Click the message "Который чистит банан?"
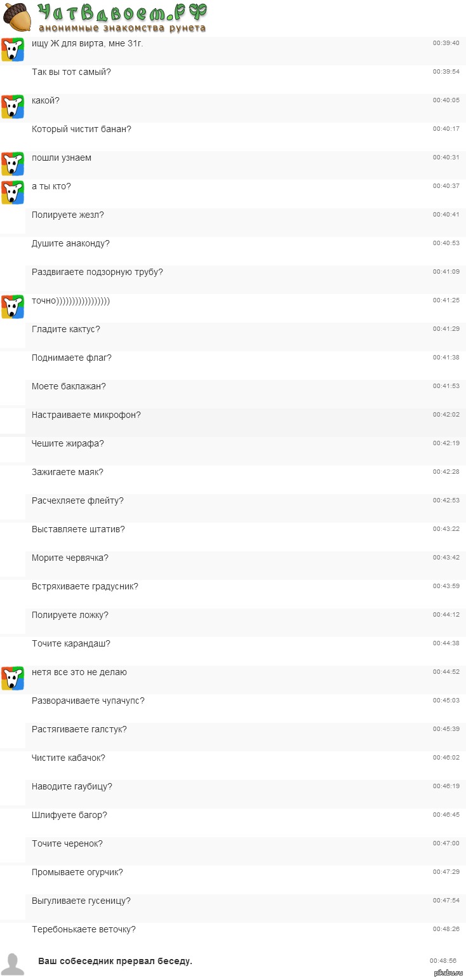The width and height of the screenshot is (466, 980). pyautogui.click(x=81, y=129)
